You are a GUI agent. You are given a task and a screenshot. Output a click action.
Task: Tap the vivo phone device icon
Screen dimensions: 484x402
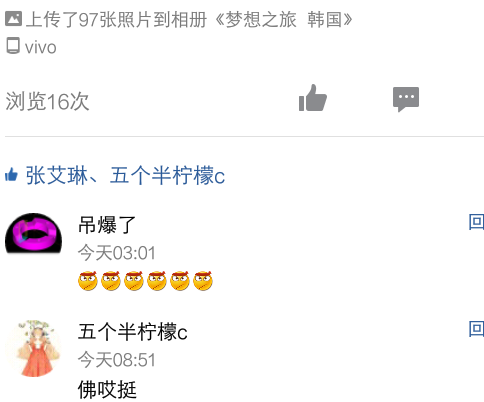click(13, 46)
